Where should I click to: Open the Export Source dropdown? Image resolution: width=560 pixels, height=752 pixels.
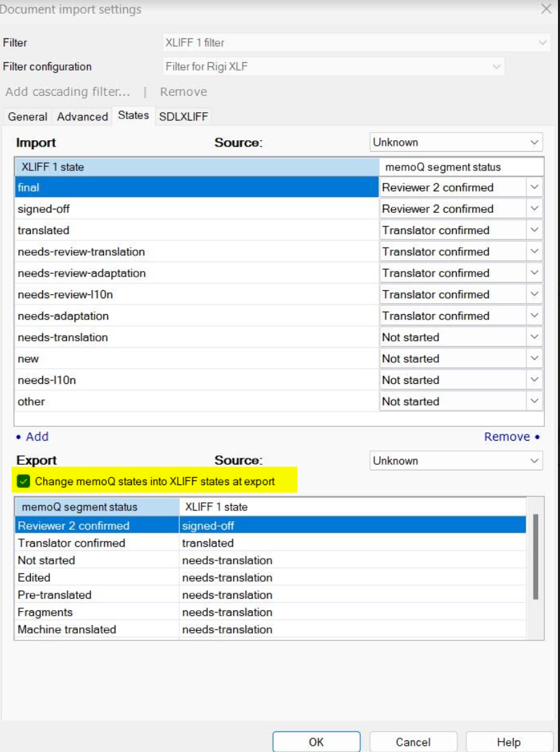[455, 461]
